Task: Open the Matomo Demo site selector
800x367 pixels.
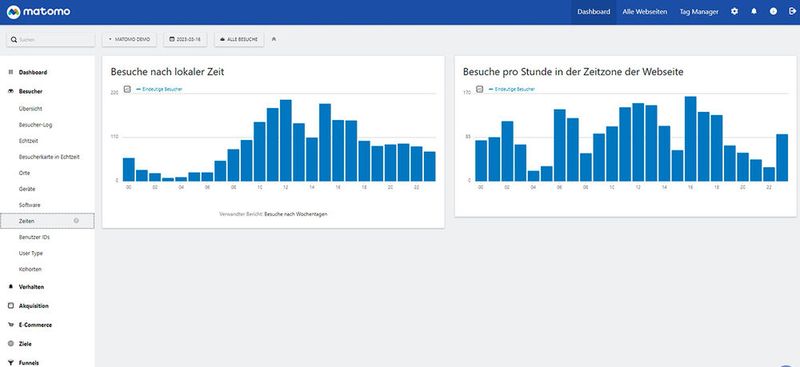Action: (130, 39)
